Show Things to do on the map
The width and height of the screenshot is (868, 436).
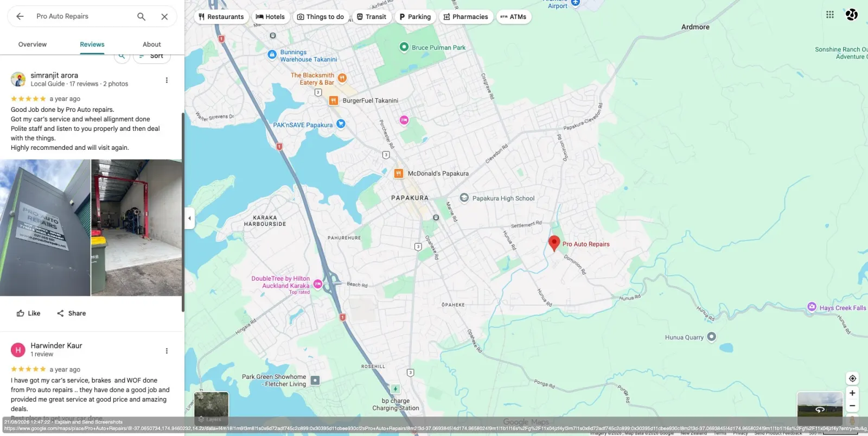pos(321,17)
